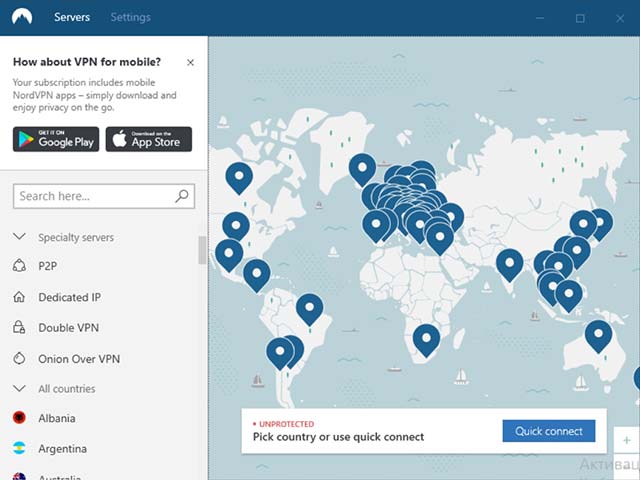Zoom in the map with plus button

pos(627,440)
